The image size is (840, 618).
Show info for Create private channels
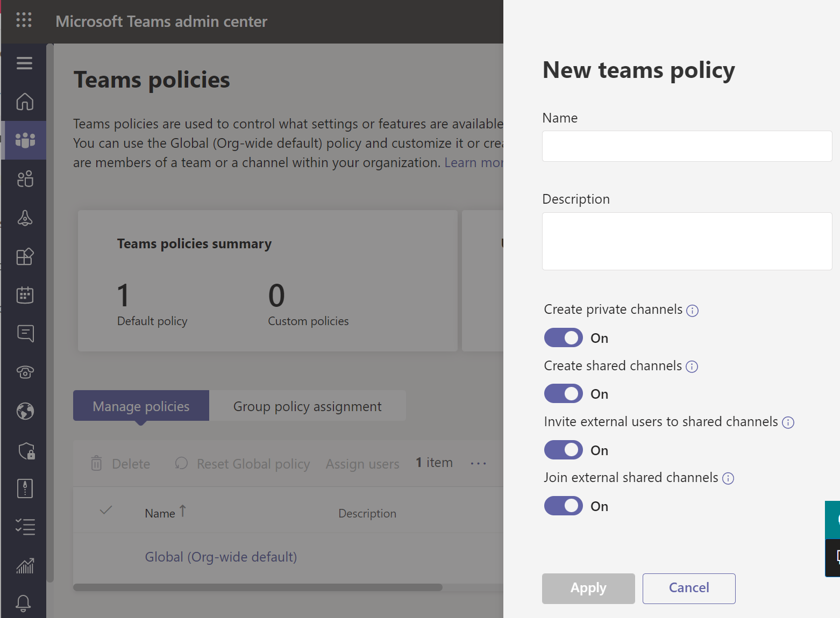[x=693, y=311]
